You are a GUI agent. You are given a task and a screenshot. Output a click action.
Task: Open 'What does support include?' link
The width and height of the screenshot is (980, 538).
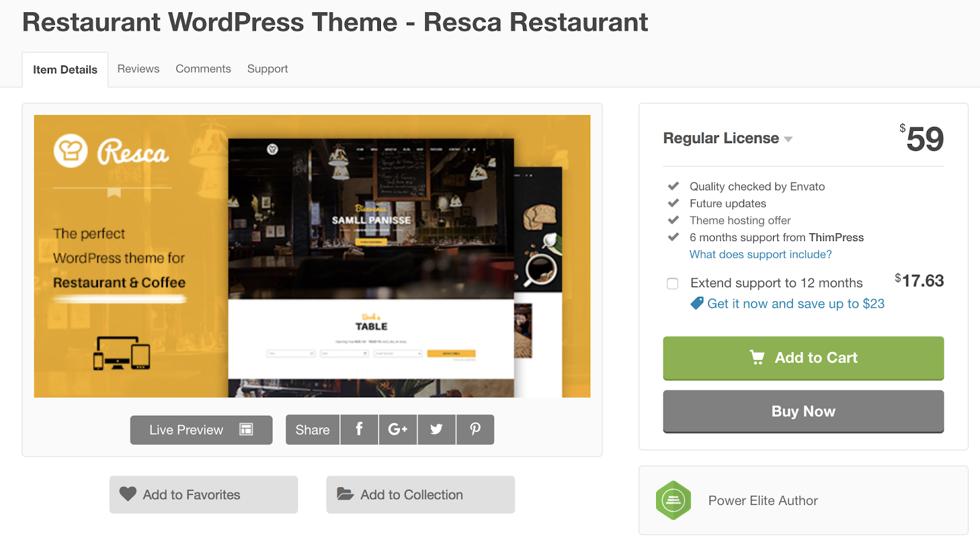coord(761,254)
